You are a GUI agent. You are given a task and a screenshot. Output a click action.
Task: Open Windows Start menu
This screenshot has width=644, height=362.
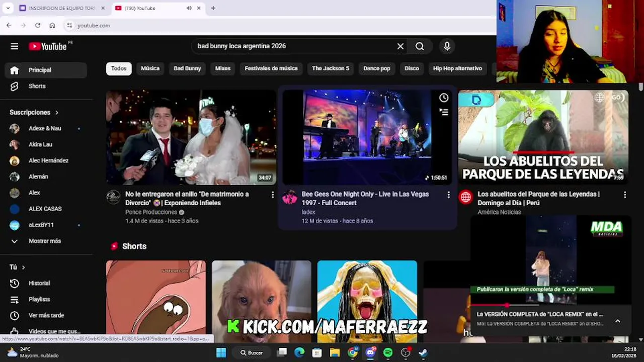(221, 352)
